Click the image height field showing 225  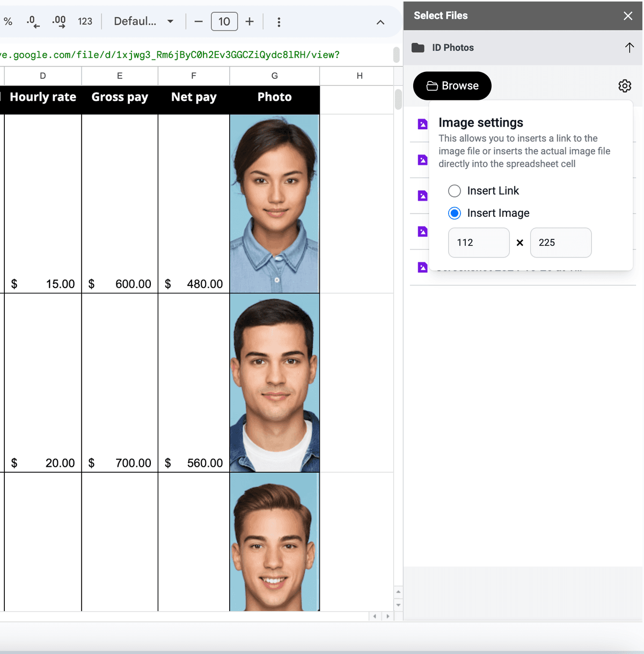point(561,243)
